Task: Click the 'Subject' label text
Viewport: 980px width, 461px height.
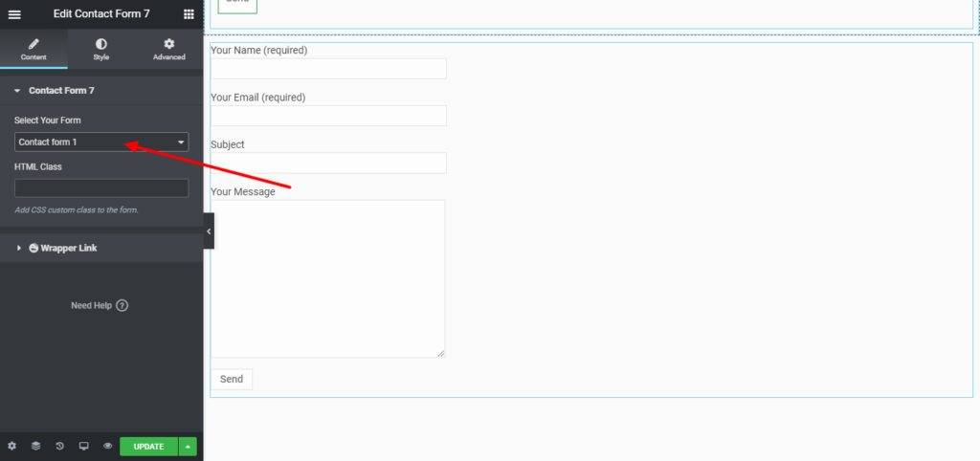Action: 228,144
